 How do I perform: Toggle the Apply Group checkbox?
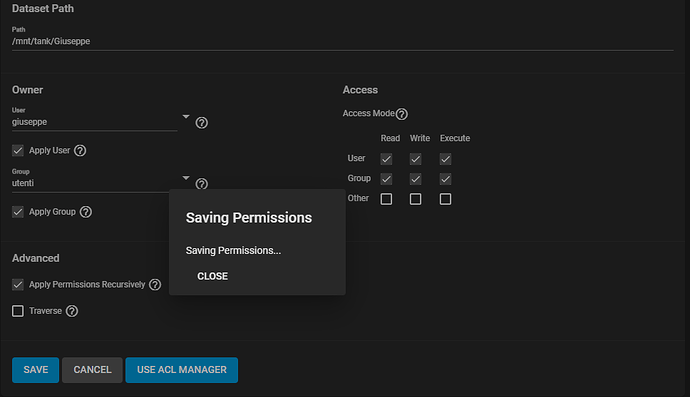click(18, 212)
